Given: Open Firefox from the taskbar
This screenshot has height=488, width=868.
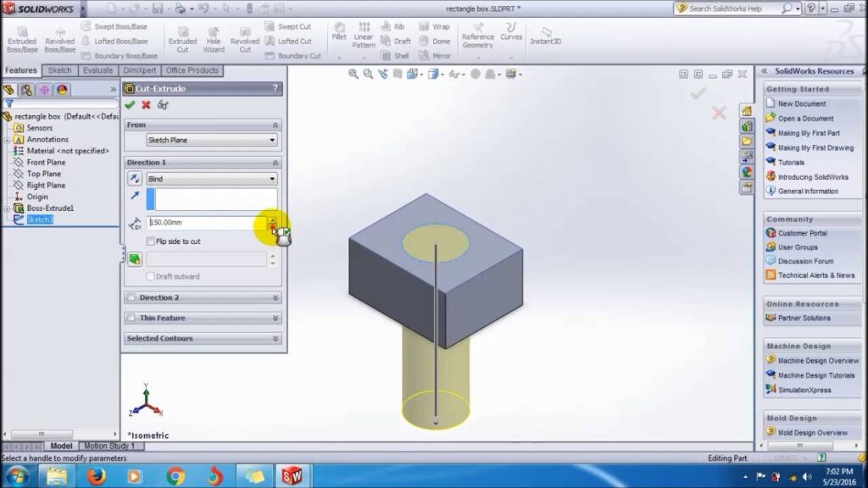Looking at the screenshot, I should (x=95, y=476).
